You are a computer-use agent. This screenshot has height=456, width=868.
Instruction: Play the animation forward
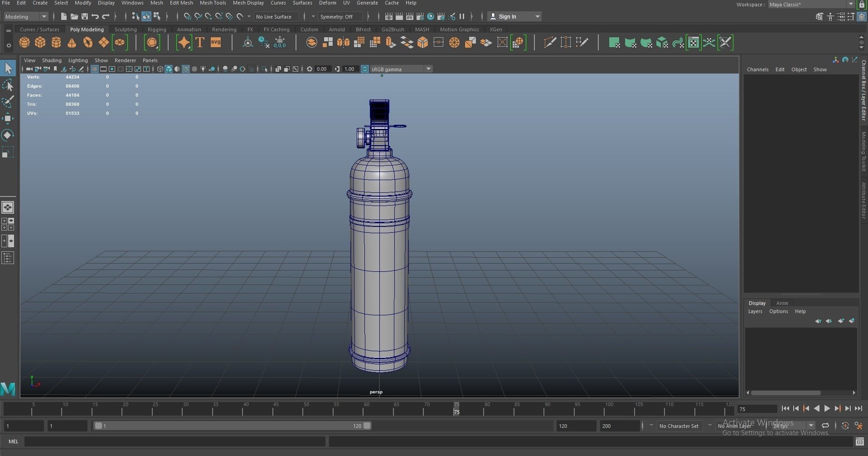coord(827,409)
